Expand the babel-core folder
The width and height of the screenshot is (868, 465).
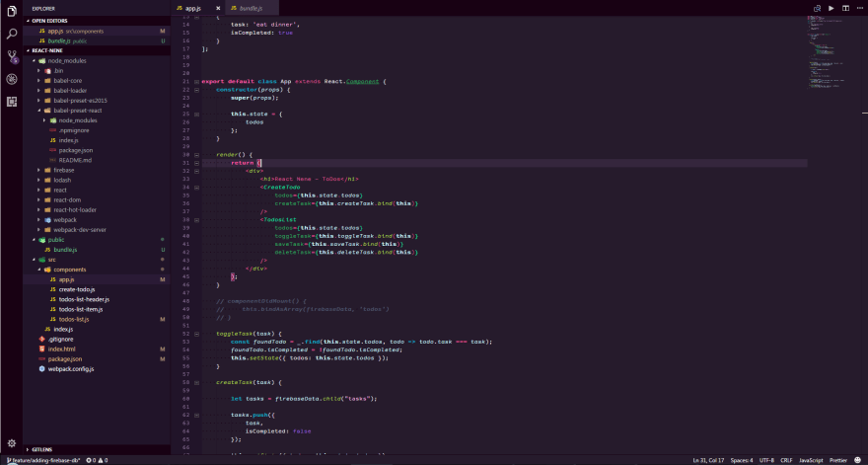pos(97,80)
